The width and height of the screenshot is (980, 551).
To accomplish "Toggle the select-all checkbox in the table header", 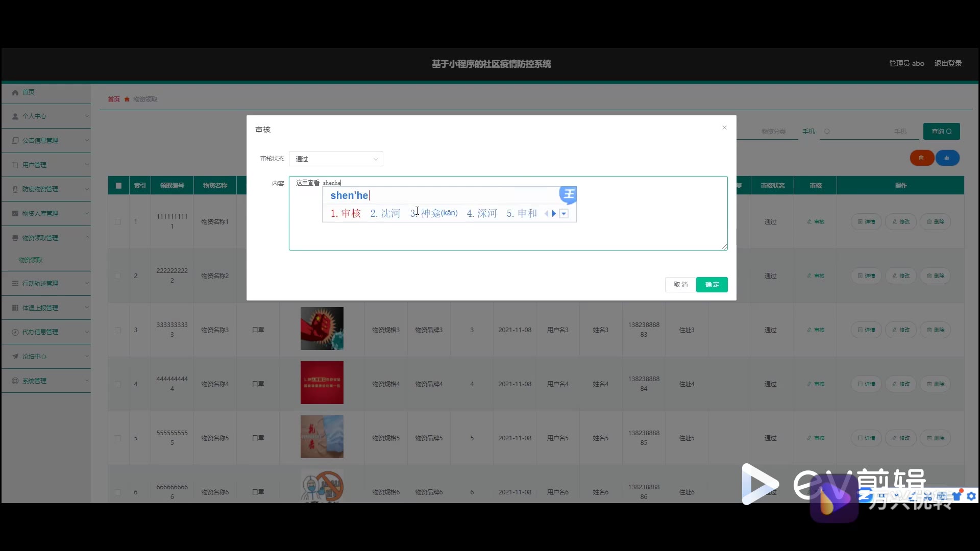I will coord(118,186).
